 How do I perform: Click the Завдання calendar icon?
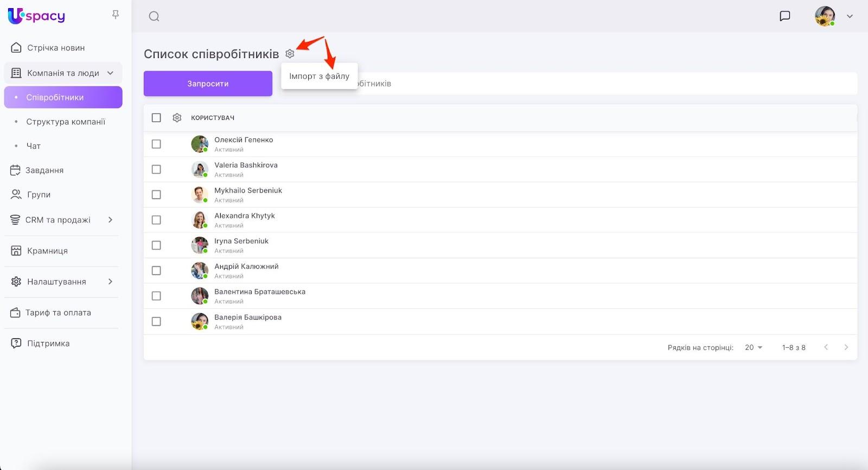[15, 170]
